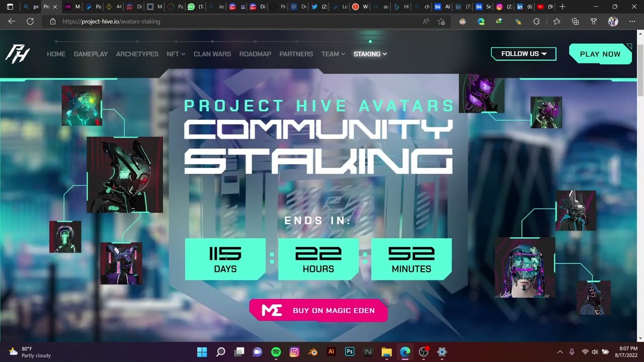
Task: Expand the FOLLOW US dropdown
Action: (524, 54)
